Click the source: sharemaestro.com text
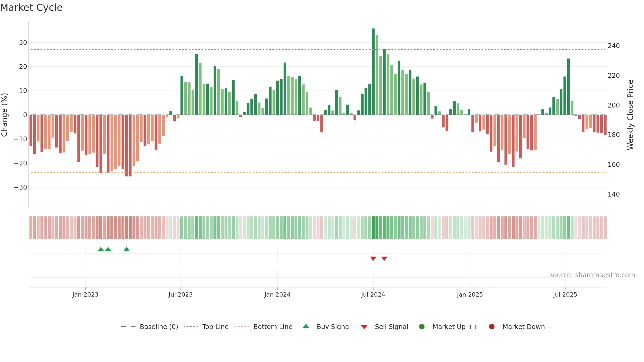 pos(592,275)
